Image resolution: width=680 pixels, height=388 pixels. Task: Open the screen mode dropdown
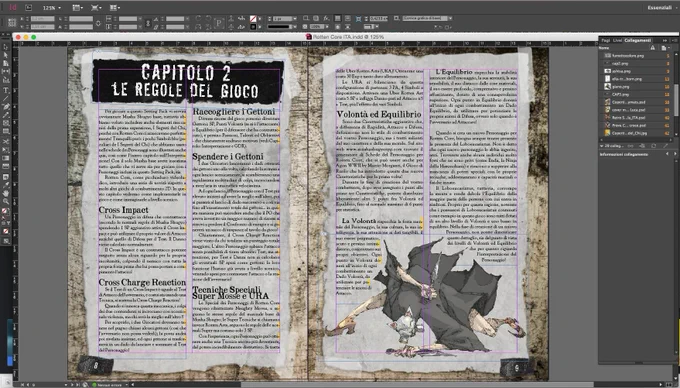[x=96, y=7]
